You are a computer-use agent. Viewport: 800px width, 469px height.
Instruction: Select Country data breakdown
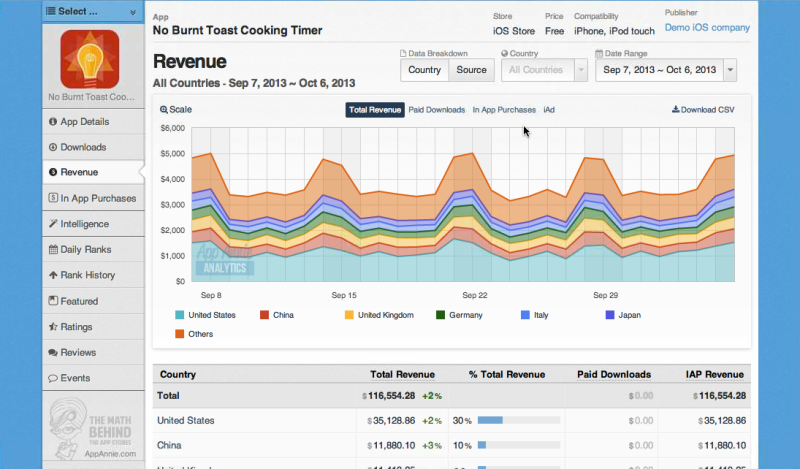[x=424, y=70]
